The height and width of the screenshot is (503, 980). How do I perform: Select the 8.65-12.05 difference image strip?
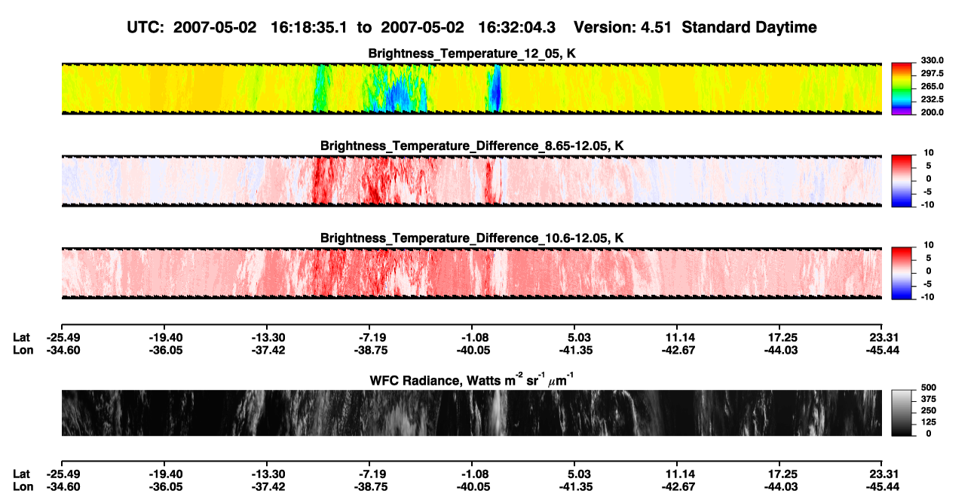471,180
